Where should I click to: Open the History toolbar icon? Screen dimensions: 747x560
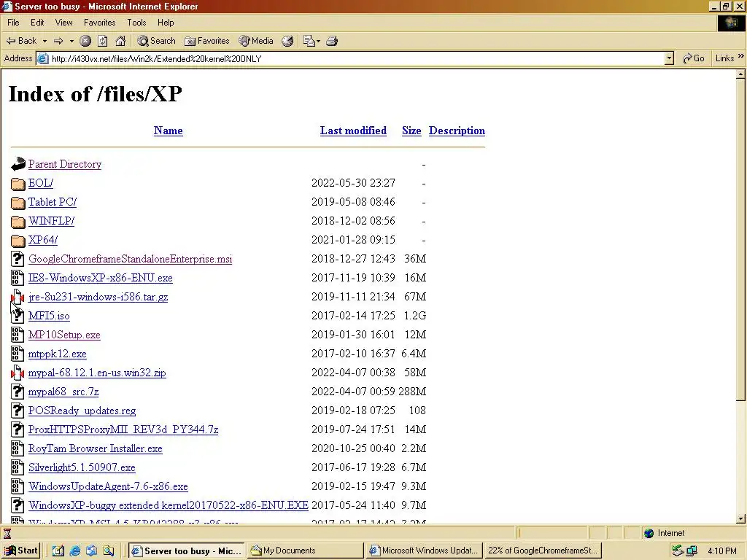pyautogui.click(x=287, y=41)
